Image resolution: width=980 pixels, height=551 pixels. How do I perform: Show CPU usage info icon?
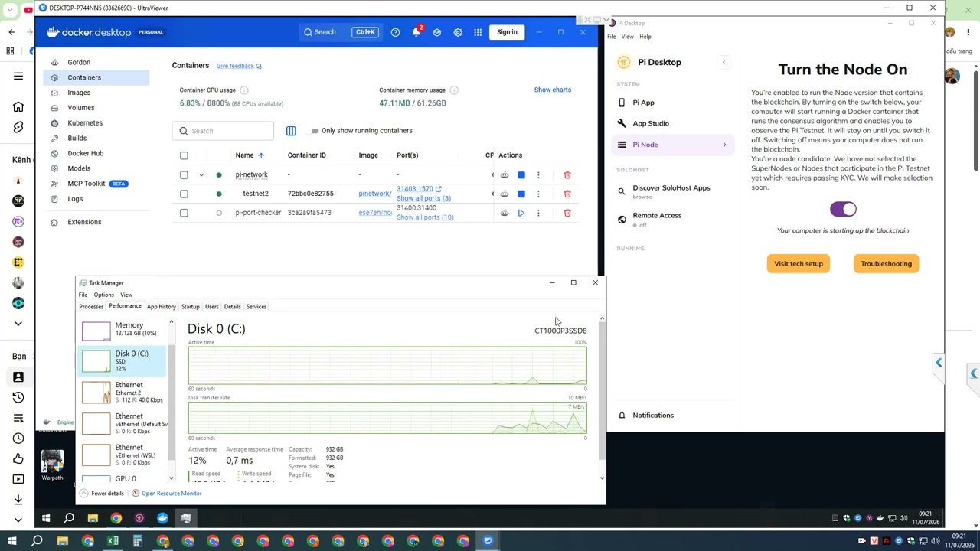click(x=244, y=90)
